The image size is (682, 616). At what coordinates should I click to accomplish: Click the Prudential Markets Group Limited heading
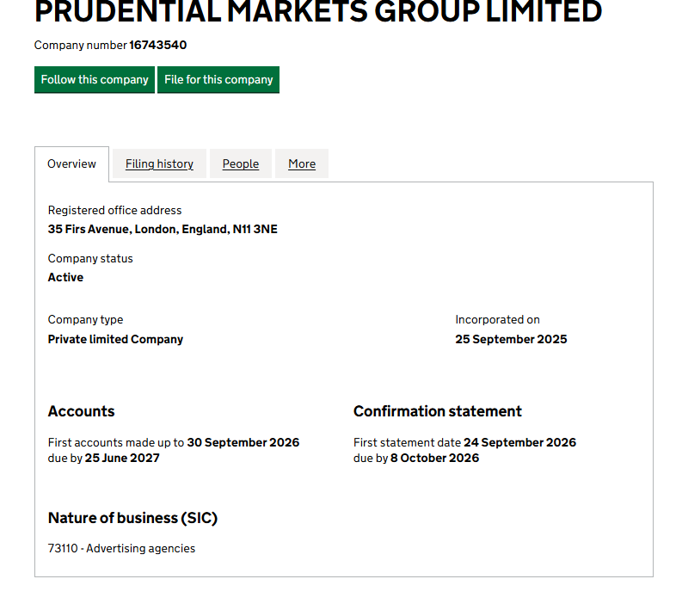[x=318, y=12]
